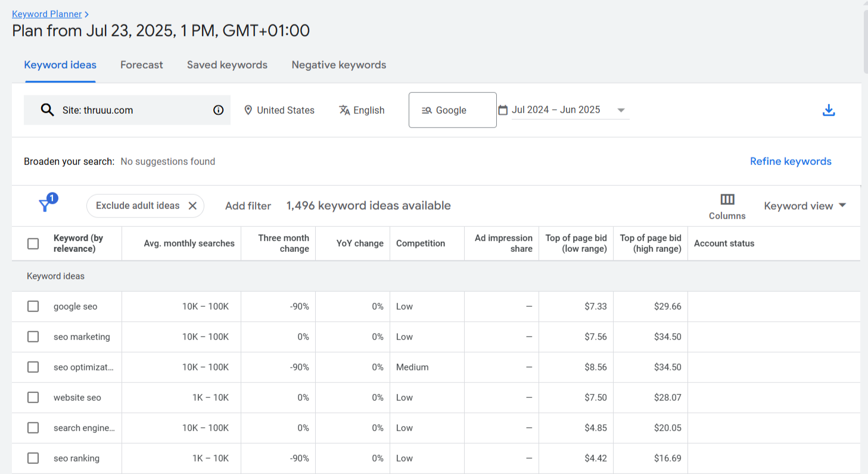Check the search engine row

click(x=33, y=428)
